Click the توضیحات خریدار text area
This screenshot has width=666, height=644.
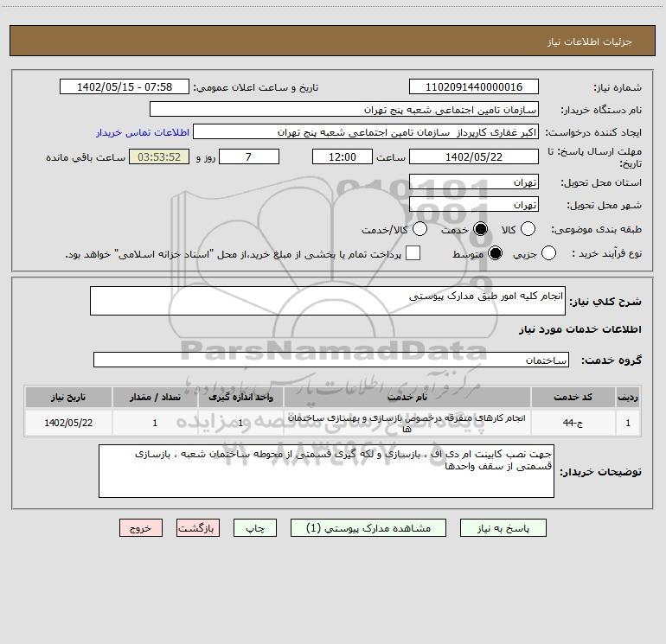(326, 471)
